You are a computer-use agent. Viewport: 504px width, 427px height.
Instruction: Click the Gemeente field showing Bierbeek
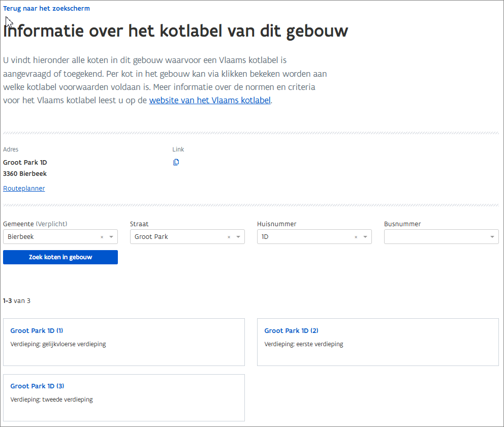click(x=51, y=237)
